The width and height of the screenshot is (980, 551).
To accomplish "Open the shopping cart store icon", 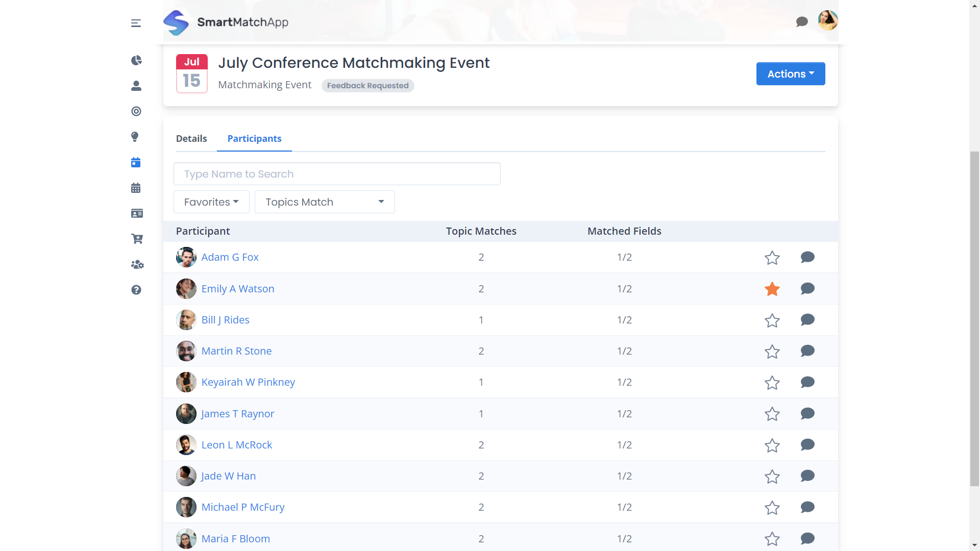I will pos(137,239).
